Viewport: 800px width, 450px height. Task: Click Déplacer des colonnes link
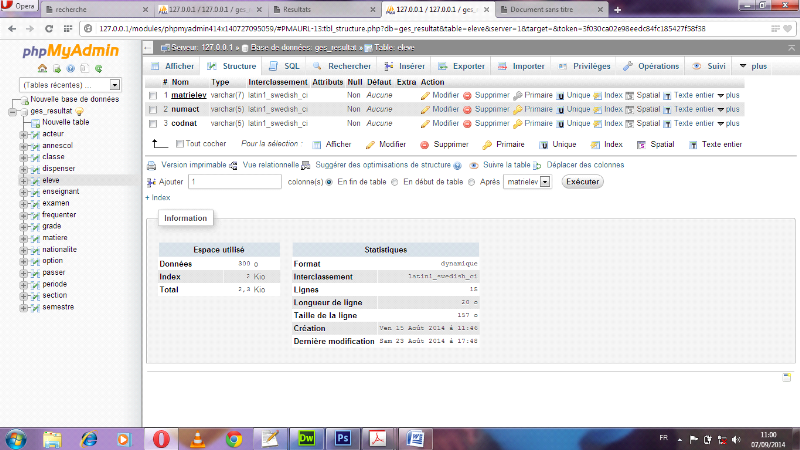[585, 165]
